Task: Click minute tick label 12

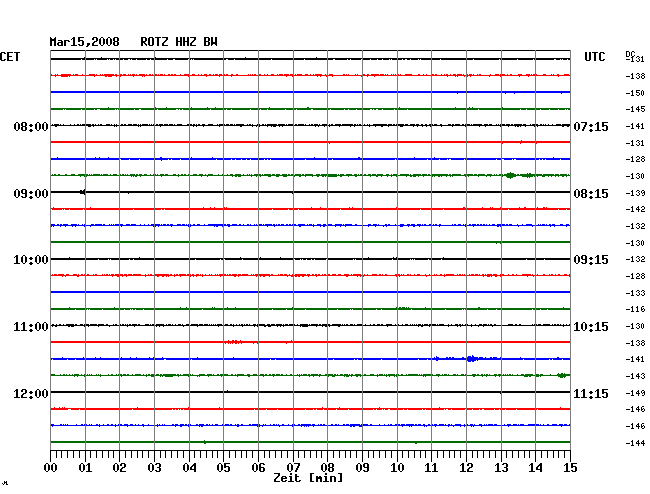Action: click(x=466, y=468)
